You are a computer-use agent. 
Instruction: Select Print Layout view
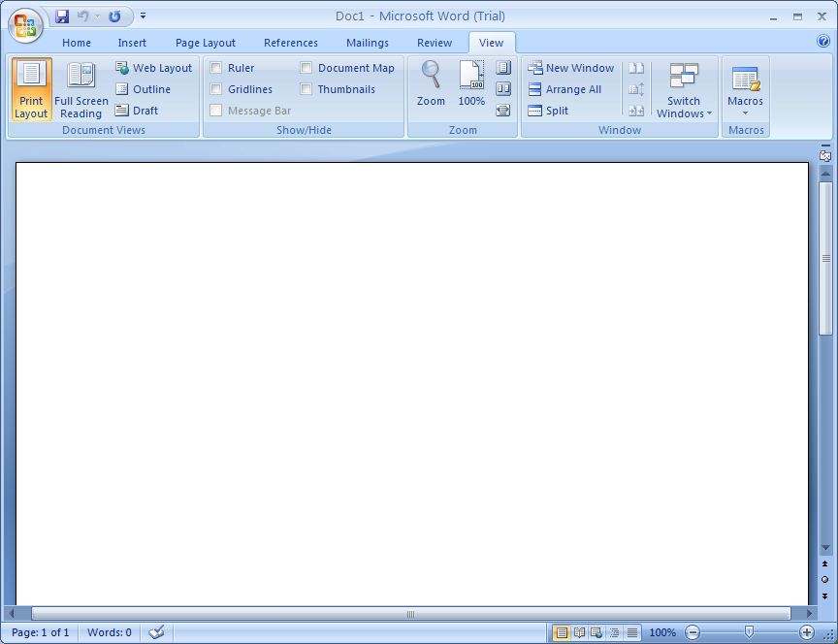click(x=32, y=89)
